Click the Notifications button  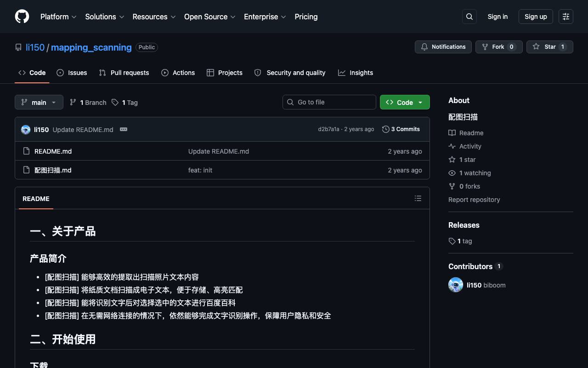(x=443, y=47)
